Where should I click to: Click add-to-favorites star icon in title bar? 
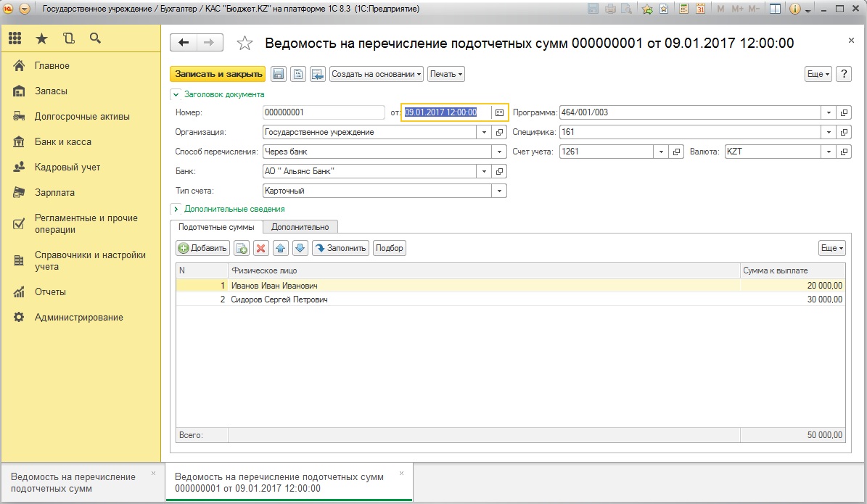click(x=647, y=9)
